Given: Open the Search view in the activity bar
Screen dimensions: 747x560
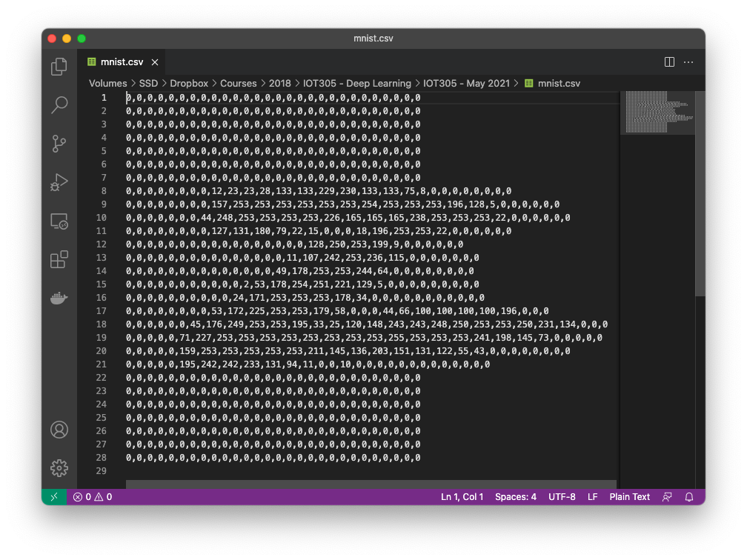Looking at the screenshot, I should [59, 104].
